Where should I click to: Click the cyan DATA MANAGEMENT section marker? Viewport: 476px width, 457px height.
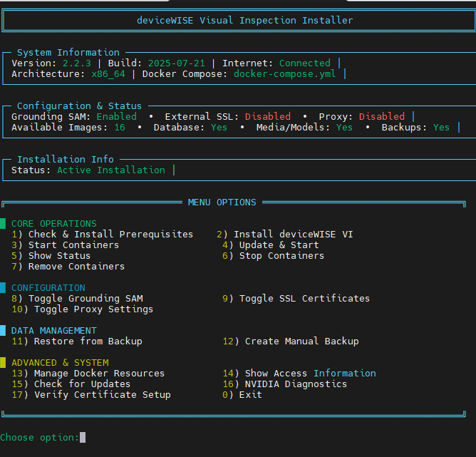point(3,331)
